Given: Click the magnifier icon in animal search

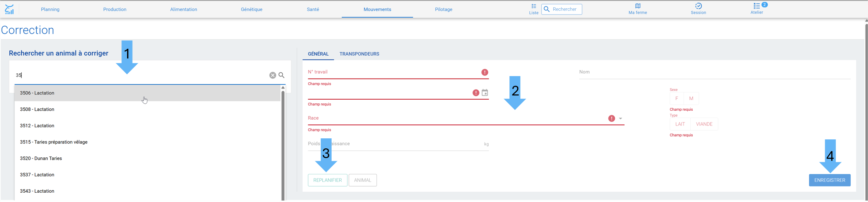Looking at the screenshot, I should (x=282, y=75).
